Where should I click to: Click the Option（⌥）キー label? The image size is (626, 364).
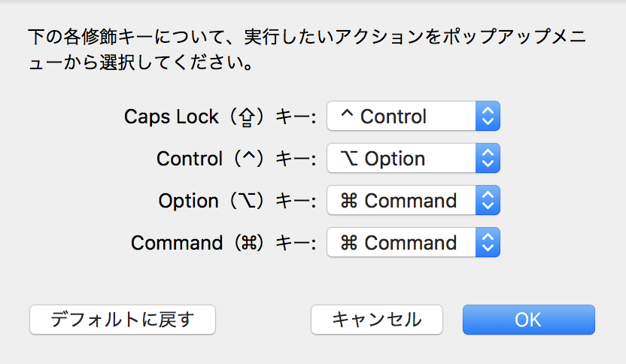[238, 201]
